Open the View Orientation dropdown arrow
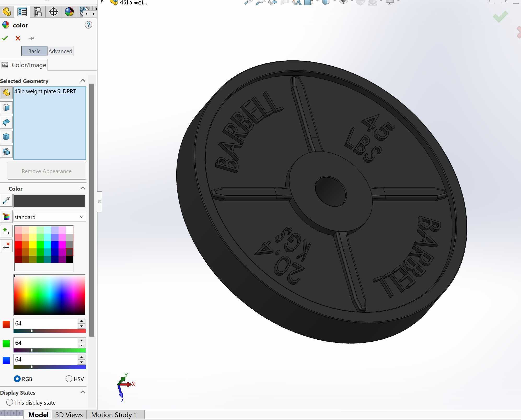 [x=317, y=1]
